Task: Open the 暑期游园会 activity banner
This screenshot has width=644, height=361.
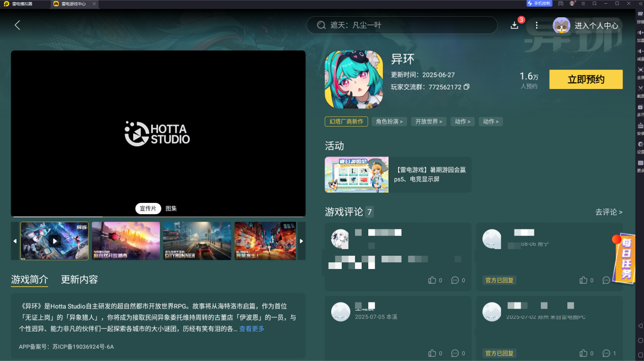Action: click(x=398, y=174)
